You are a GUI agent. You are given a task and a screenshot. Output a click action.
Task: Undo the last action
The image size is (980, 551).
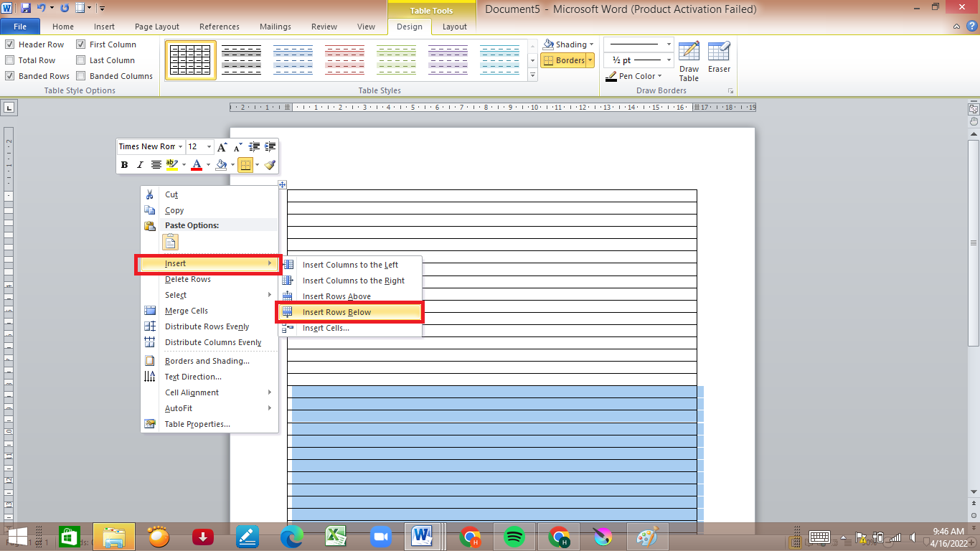tap(42, 6)
